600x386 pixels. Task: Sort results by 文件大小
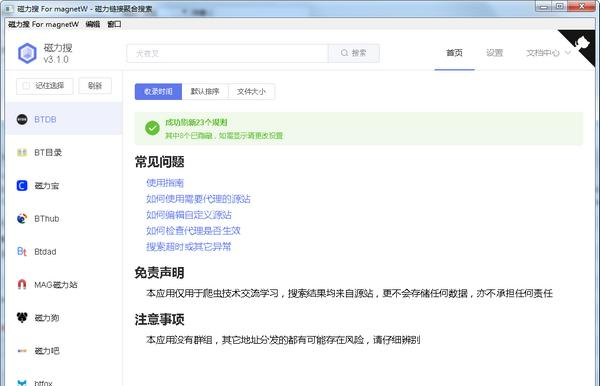coord(251,92)
